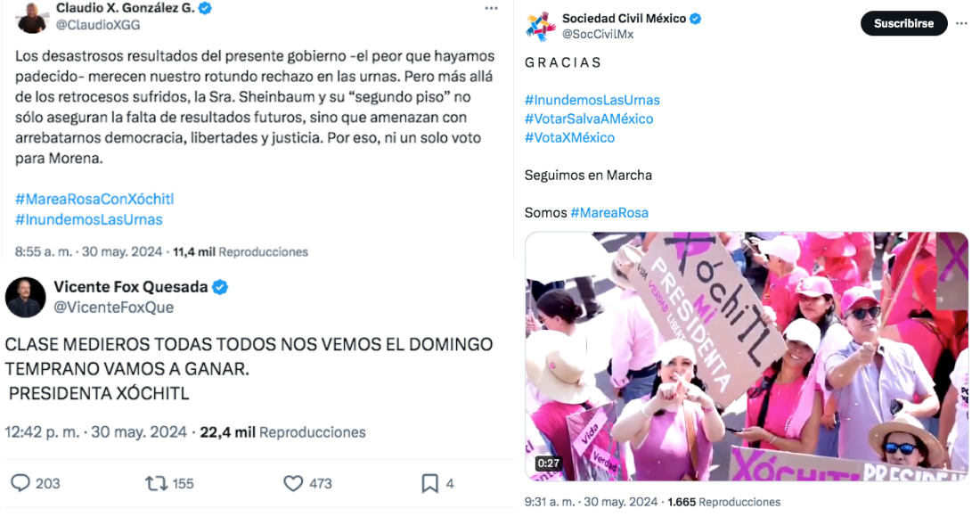Click the Sociedad Civil México logo avatar

(x=540, y=26)
